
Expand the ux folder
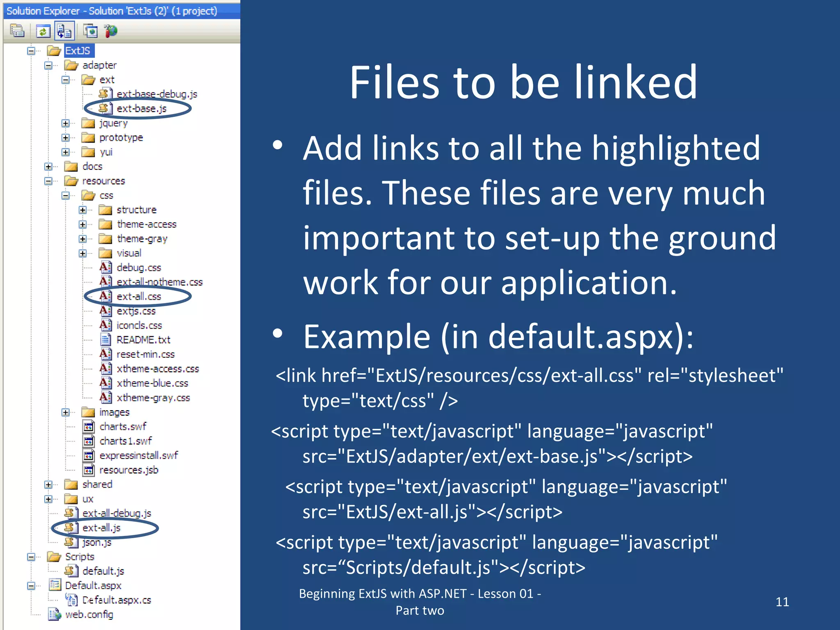point(48,499)
